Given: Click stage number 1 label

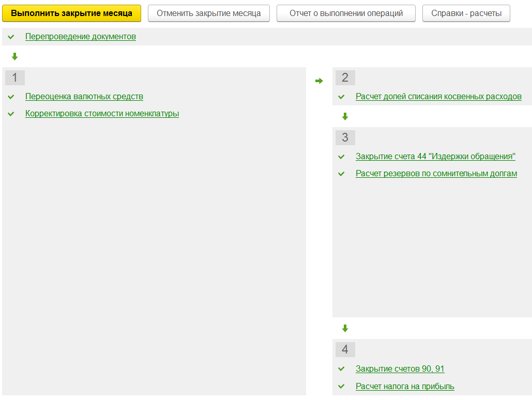Looking at the screenshot, I should [x=15, y=78].
